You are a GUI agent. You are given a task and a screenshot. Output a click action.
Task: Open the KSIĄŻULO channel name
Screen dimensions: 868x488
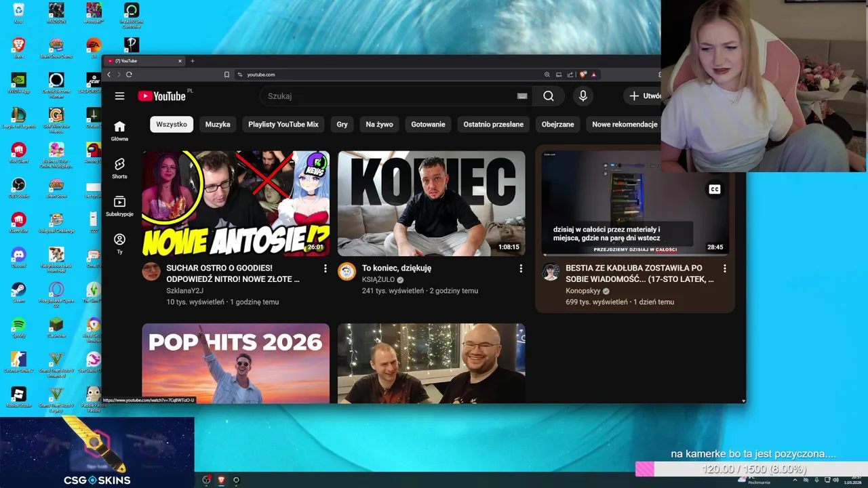point(378,280)
